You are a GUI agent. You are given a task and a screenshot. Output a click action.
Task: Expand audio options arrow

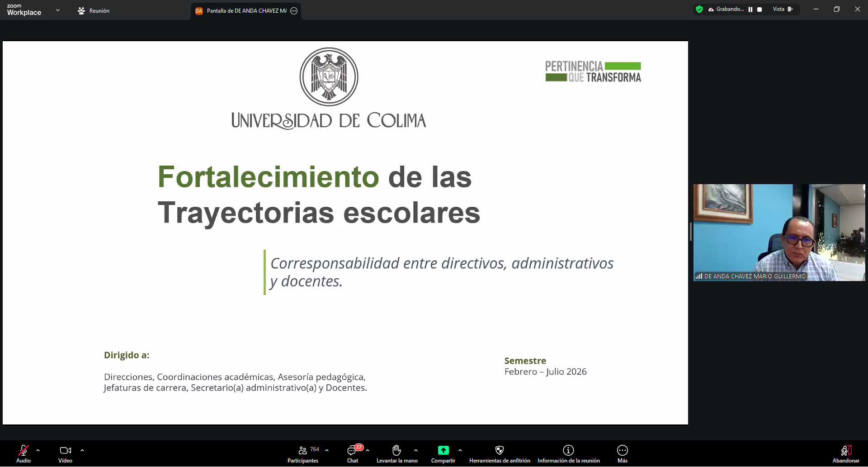[x=38, y=450]
